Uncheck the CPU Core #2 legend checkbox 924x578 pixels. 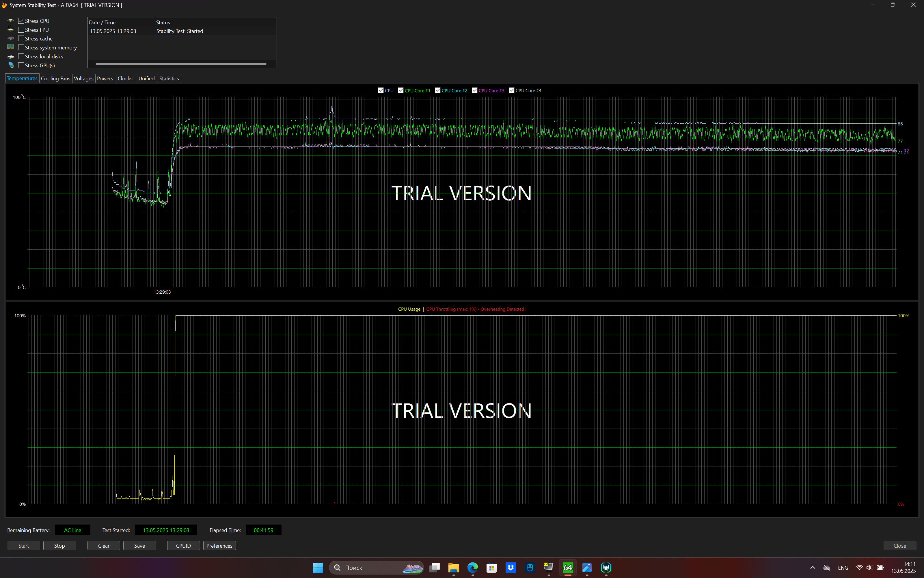point(437,90)
